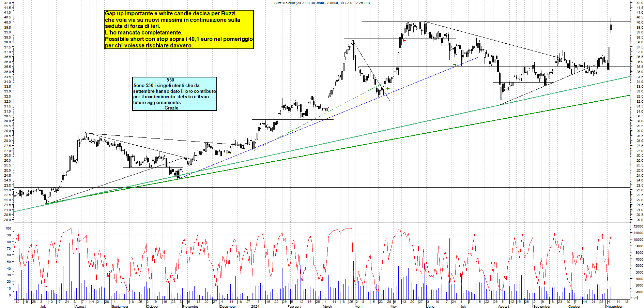
Task: Select 'Sono 550 i singoli utenti che da' line
Action: pos(167,85)
